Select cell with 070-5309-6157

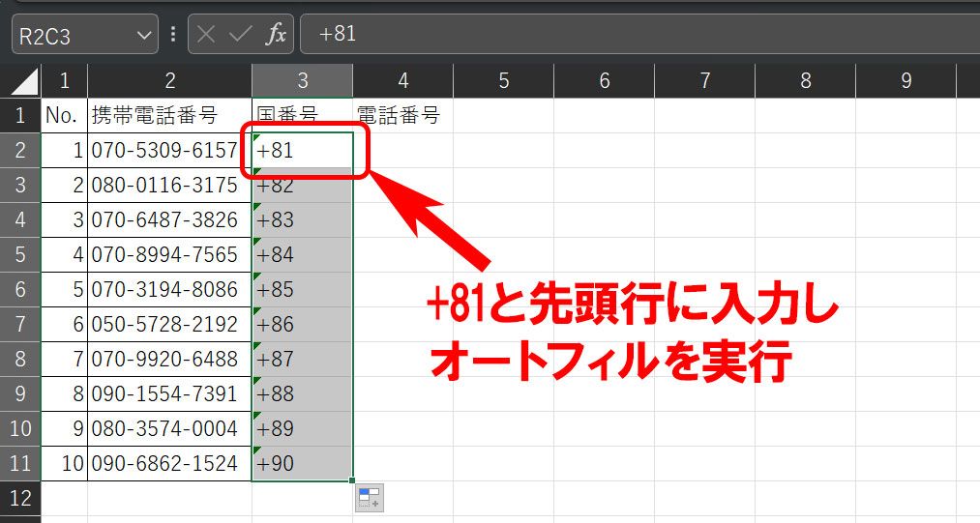point(170,150)
